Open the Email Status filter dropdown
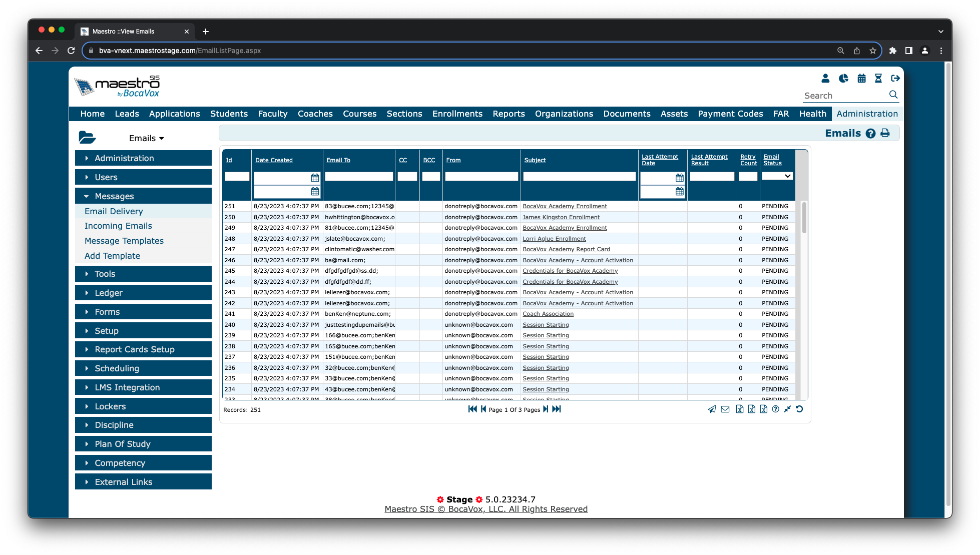 (777, 176)
